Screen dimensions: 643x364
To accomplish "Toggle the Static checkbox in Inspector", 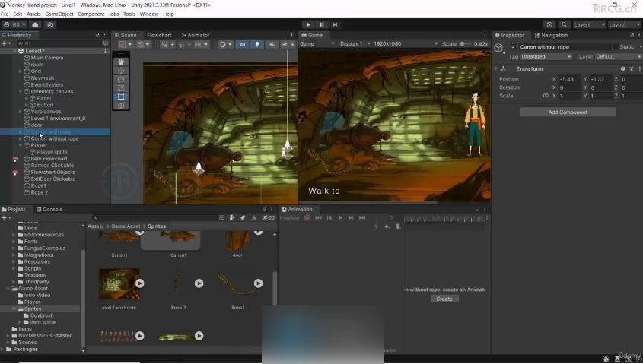I will (x=615, y=47).
